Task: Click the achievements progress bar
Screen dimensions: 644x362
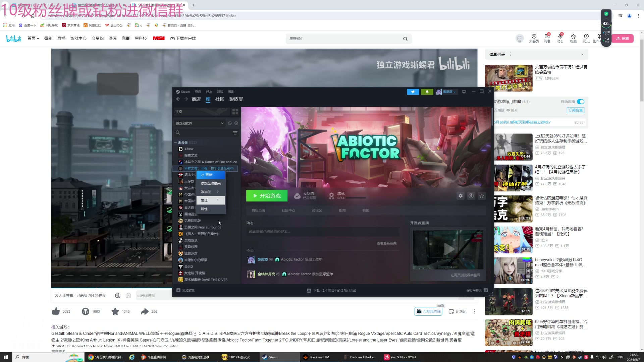Action: (356, 198)
